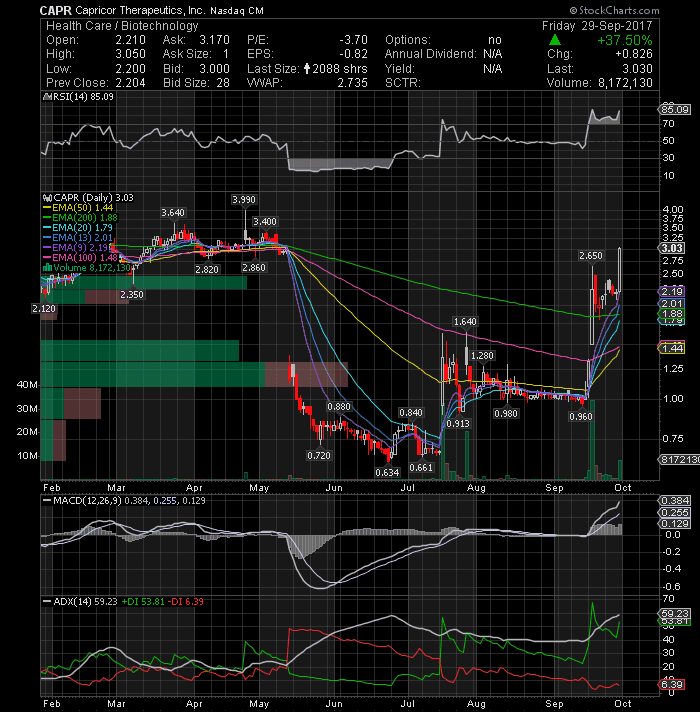This screenshot has width=700, height=712.
Task: Click the Chg value +0.826
Action: [x=634, y=54]
